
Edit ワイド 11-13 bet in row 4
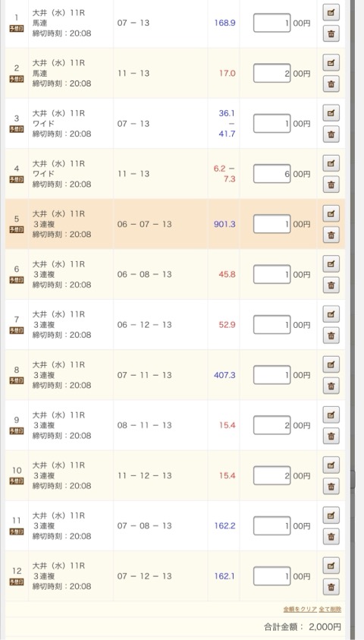pyautogui.click(x=331, y=163)
